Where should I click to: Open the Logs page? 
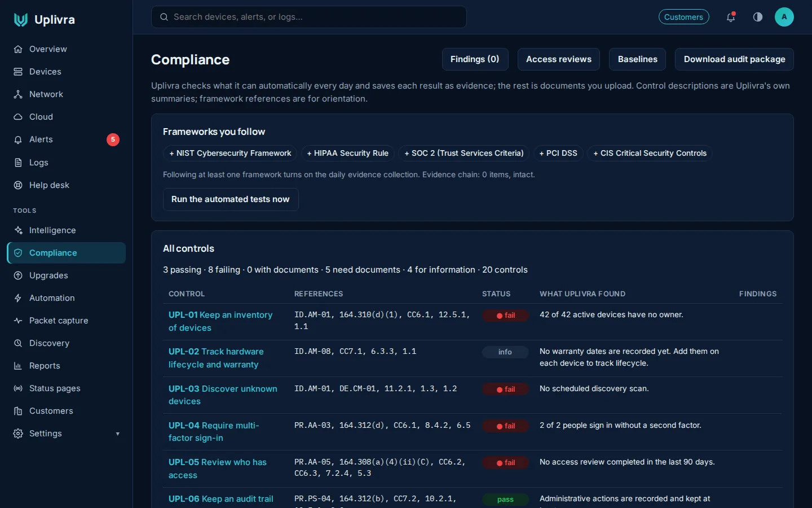(x=66, y=163)
